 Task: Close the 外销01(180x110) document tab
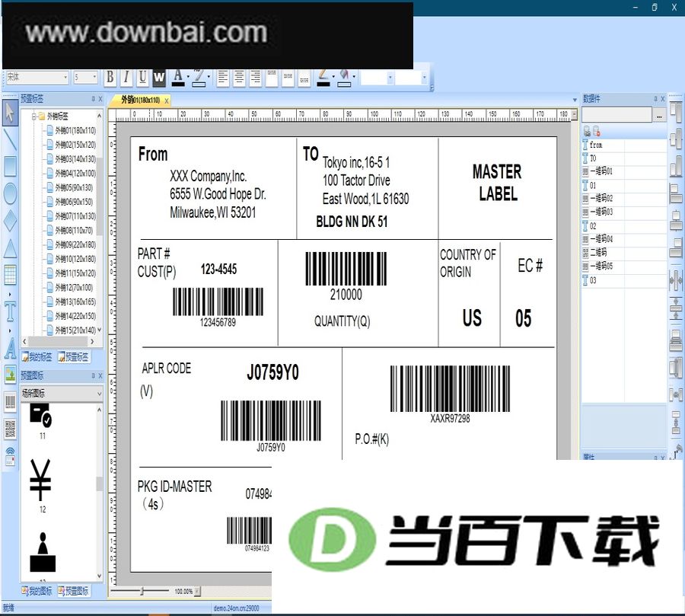pyautogui.click(x=167, y=101)
